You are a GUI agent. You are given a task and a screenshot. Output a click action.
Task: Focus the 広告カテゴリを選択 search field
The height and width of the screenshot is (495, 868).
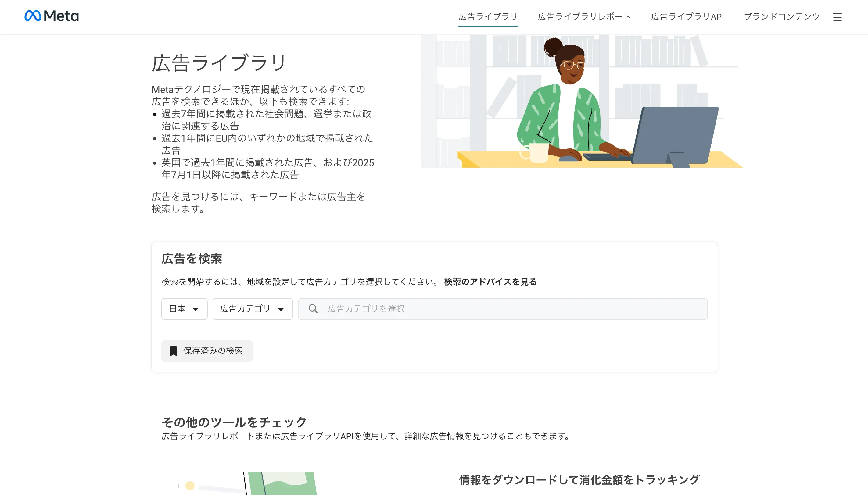tap(510, 309)
